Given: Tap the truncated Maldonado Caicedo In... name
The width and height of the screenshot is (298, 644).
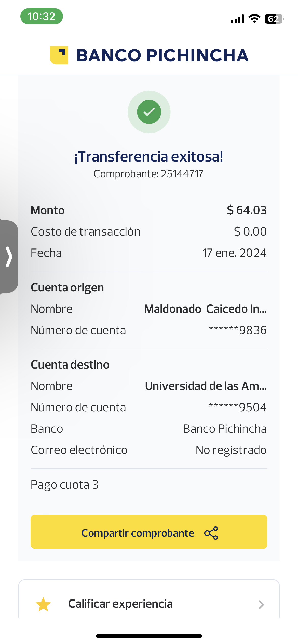Looking at the screenshot, I should click(x=205, y=309).
